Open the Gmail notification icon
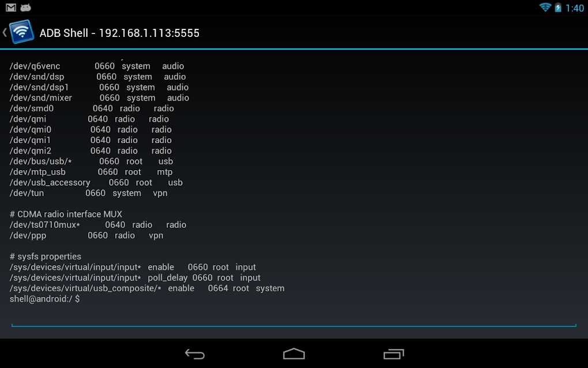The width and height of the screenshot is (588, 368). tap(11, 7)
